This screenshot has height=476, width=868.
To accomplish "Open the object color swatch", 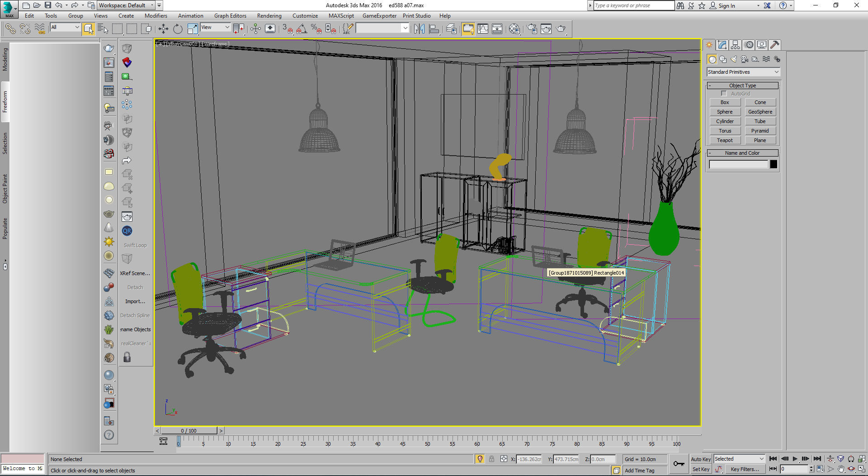I will pos(774,164).
